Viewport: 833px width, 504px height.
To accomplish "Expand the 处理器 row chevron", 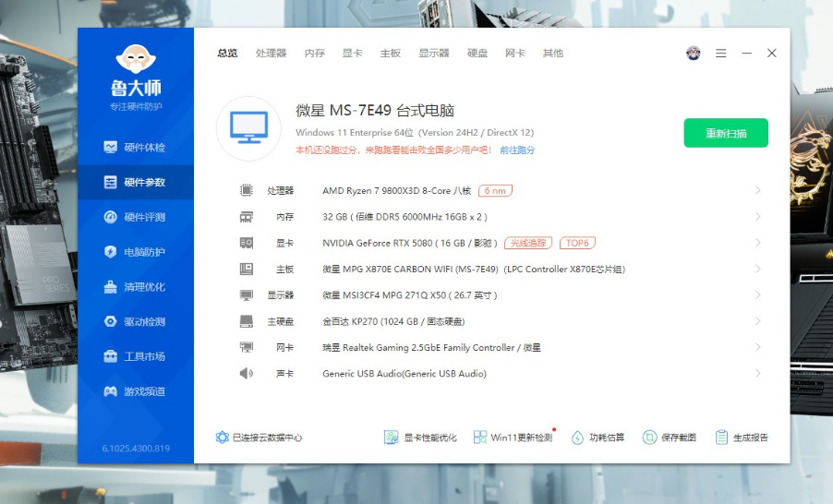I will [757, 190].
